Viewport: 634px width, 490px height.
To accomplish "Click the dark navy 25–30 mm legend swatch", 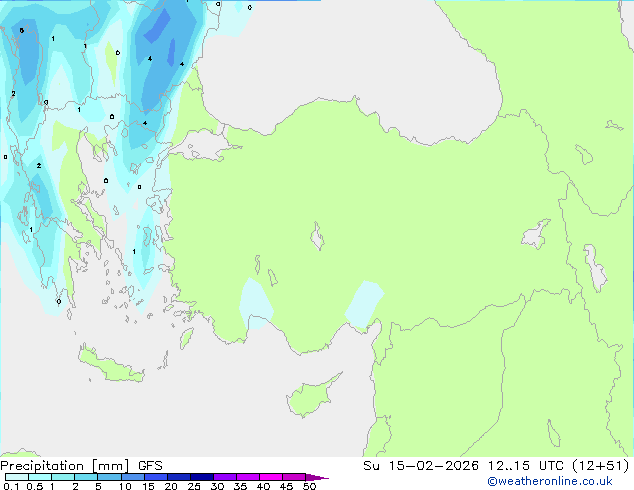I will coord(201,477).
